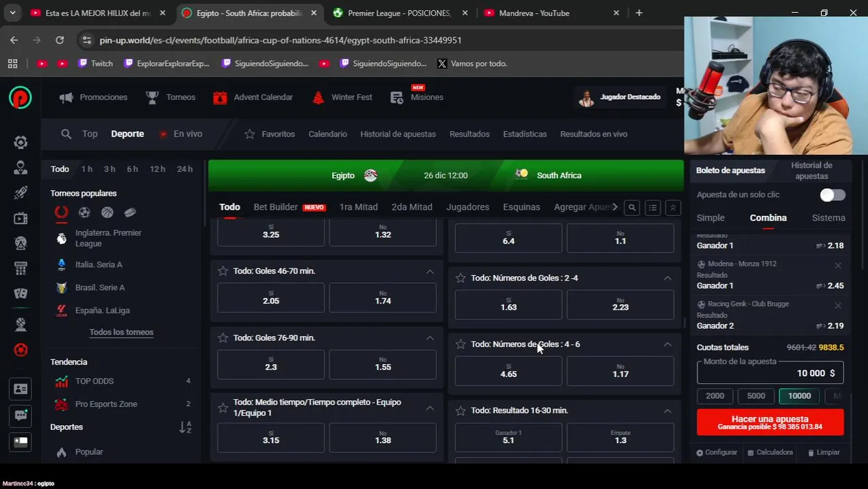The image size is (868, 489).
Task: Star the Medio tiempo/Tiempo completo market
Action: (223, 407)
